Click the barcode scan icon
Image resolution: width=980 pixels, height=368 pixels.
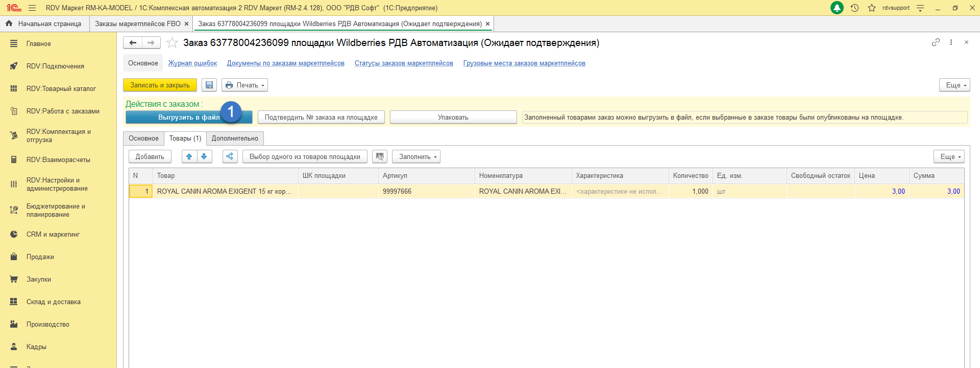(x=380, y=156)
